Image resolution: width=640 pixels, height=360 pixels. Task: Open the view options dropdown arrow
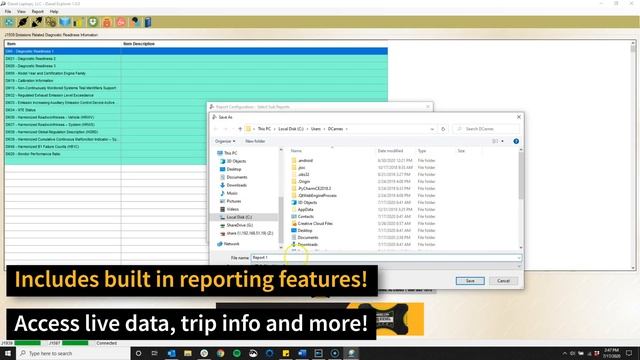tap(502, 141)
